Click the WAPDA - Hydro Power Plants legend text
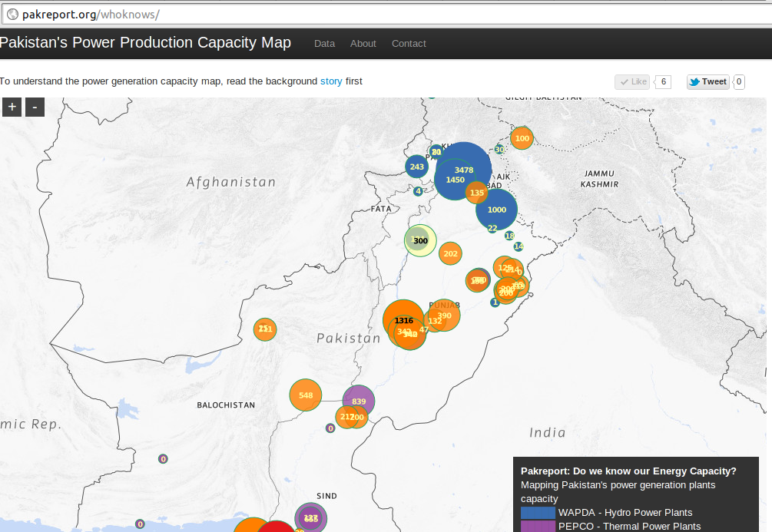The image size is (772, 532). tap(625, 512)
